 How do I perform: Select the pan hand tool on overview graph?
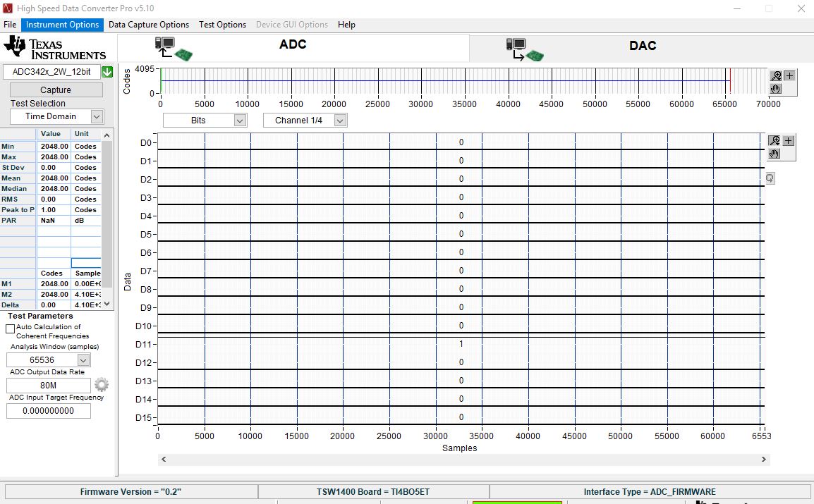click(776, 89)
